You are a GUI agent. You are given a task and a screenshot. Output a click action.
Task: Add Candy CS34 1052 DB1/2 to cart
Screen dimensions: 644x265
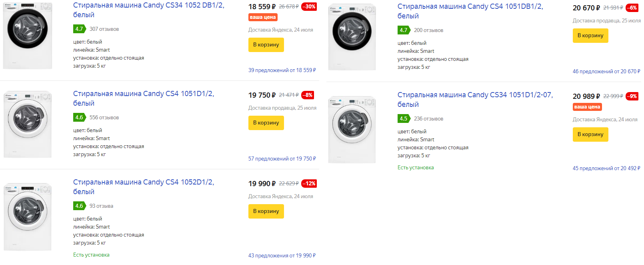[266, 45]
